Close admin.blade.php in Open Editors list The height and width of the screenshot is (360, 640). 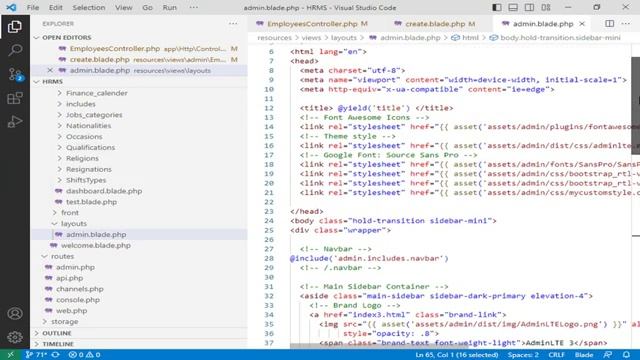coord(50,70)
